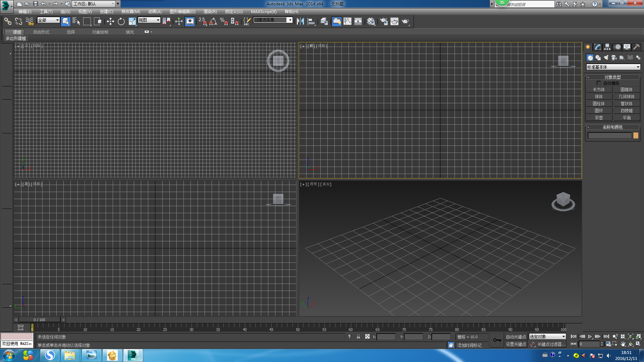644x362 pixels.
Task: Open the 标准基本体 primitive type dropdown
Action: [x=613, y=67]
